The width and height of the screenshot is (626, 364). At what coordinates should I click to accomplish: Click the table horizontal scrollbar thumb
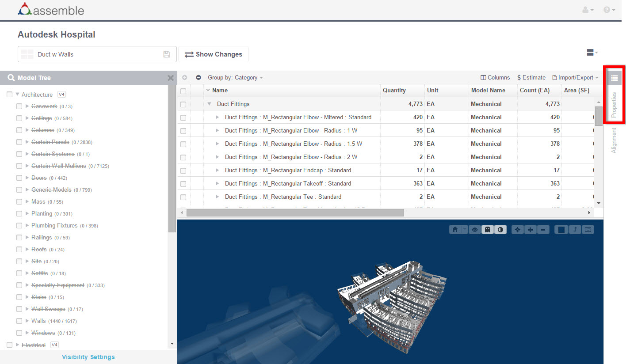tap(295, 213)
